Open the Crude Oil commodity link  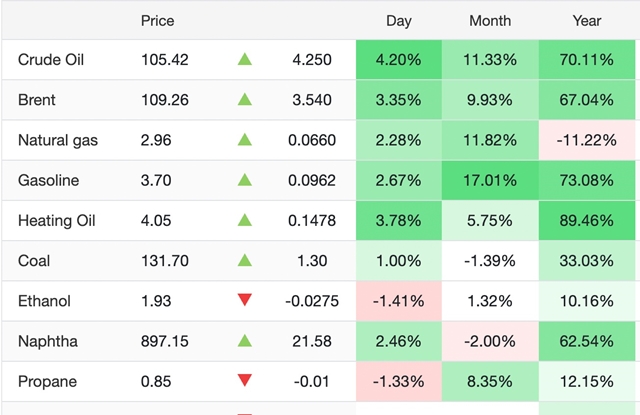51,60
